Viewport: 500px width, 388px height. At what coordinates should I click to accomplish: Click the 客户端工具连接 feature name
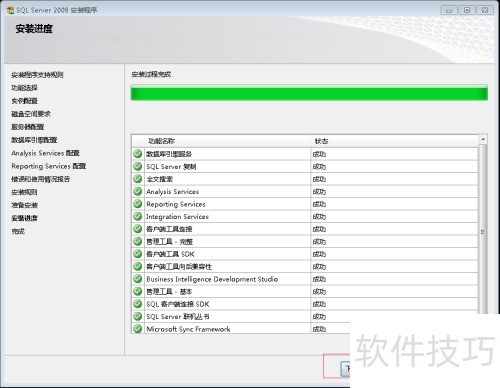click(x=169, y=229)
